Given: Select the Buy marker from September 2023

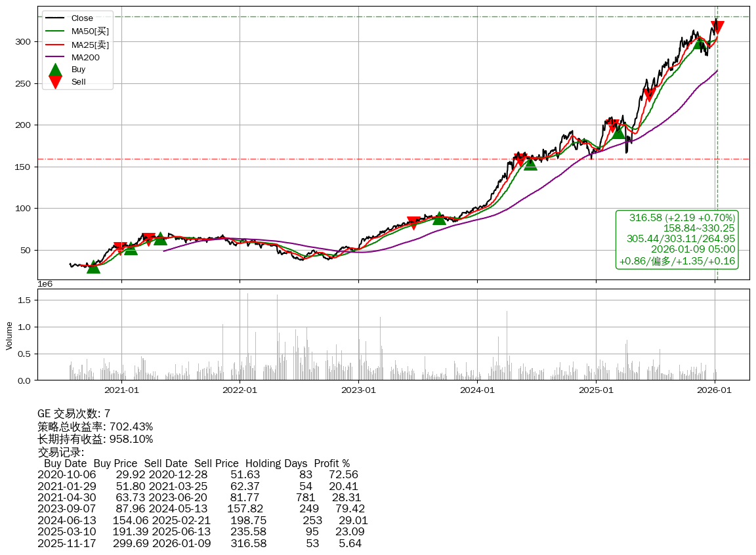Looking at the screenshot, I should (439, 218).
